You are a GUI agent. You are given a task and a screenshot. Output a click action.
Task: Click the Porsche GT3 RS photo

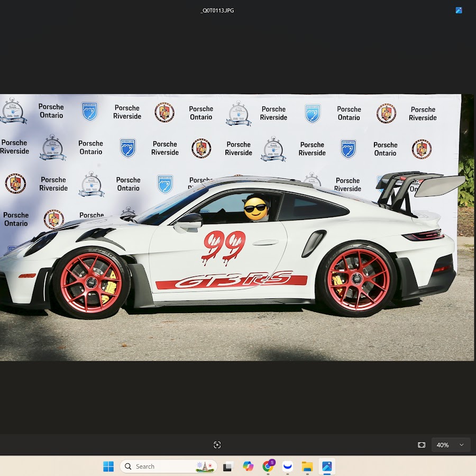[237, 227]
